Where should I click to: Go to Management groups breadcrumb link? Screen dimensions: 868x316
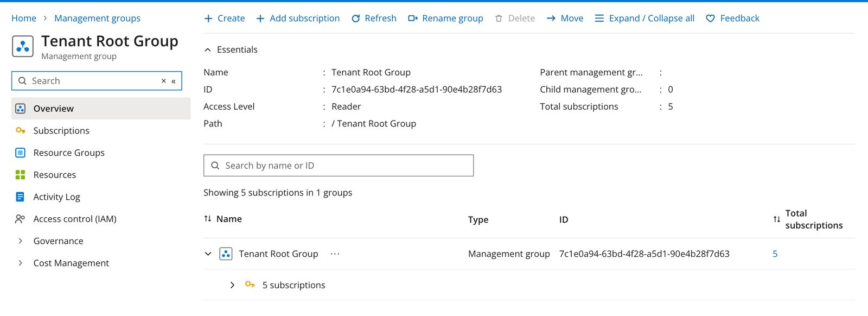click(97, 18)
